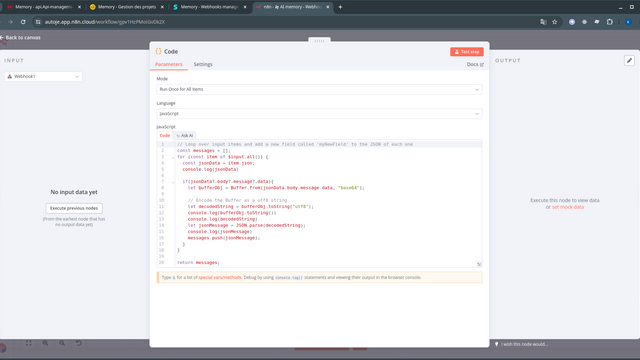The width and height of the screenshot is (640, 360).
Task: Click the Webhook1 node icon
Action: click(x=10, y=76)
